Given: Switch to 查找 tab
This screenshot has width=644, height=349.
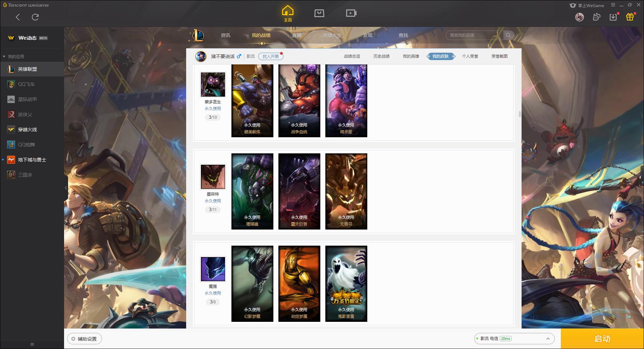Looking at the screenshot, I should pyautogui.click(x=403, y=35).
